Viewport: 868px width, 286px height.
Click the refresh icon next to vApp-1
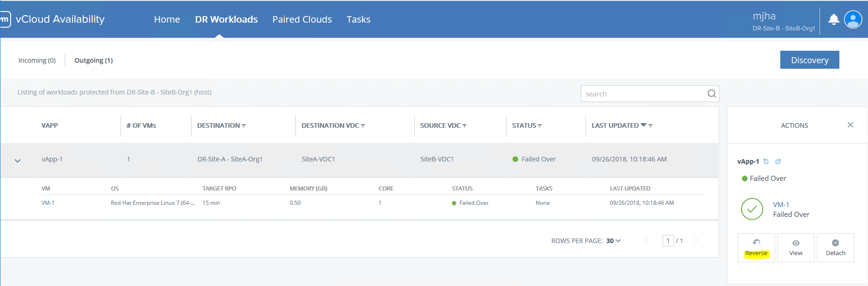766,161
